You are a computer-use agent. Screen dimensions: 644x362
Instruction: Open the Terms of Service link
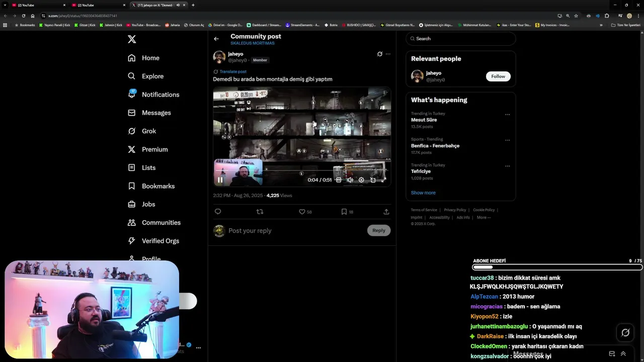point(424,210)
